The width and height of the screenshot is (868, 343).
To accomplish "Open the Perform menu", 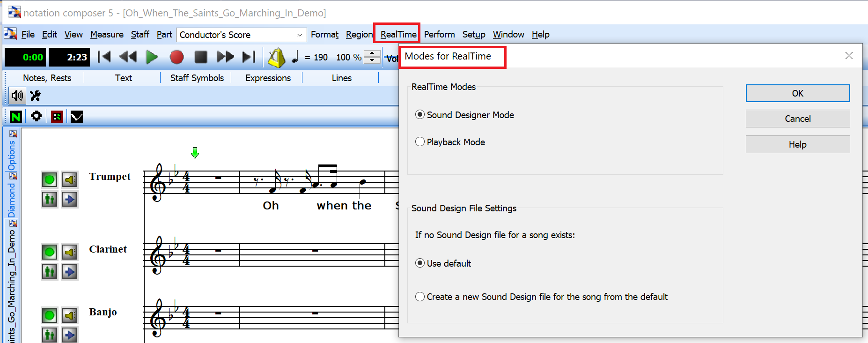I will point(439,34).
